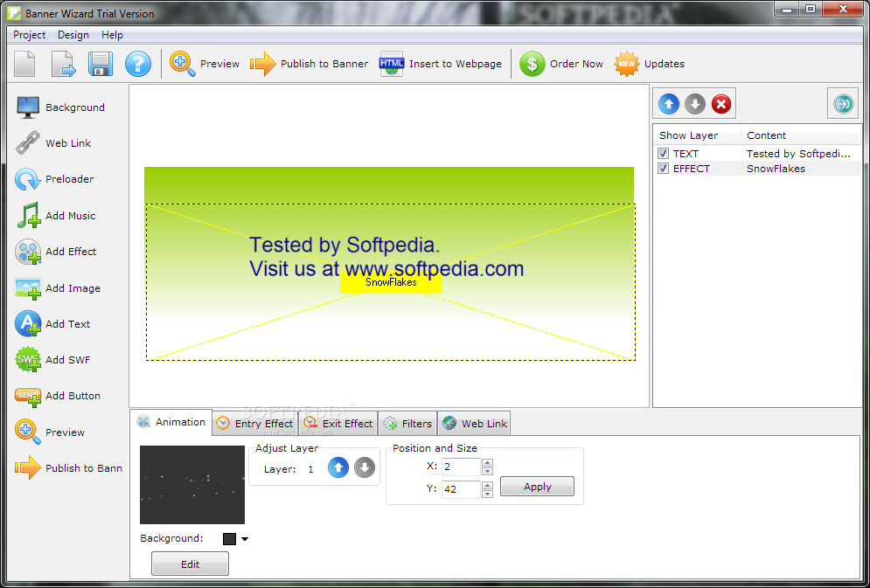Image resolution: width=870 pixels, height=588 pixels.
Task: Switch to the Filters tab
Action: (407, 424)
